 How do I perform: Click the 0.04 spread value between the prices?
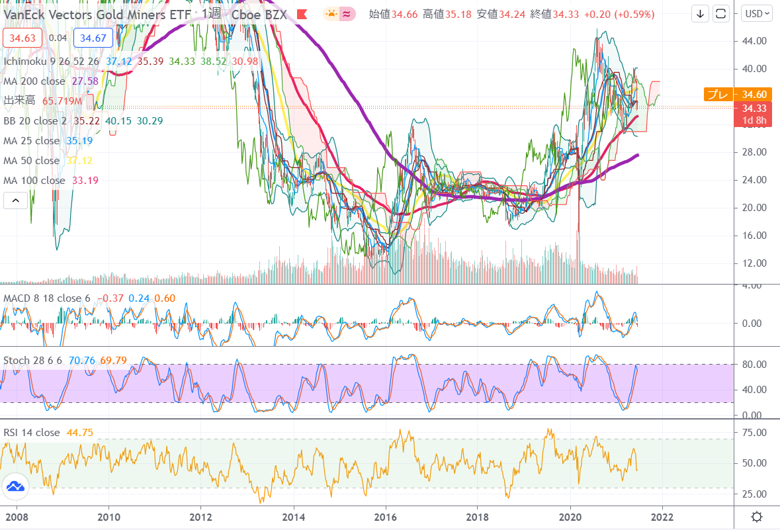tap(58, 38)
